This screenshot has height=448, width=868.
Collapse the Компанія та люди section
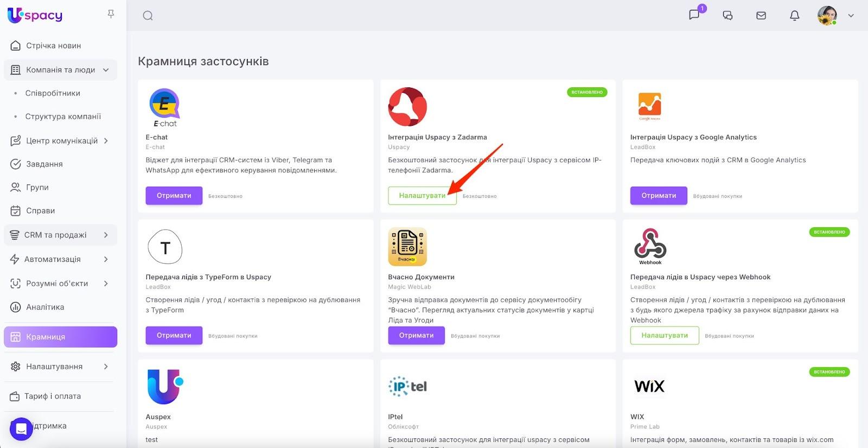[106, 70]
